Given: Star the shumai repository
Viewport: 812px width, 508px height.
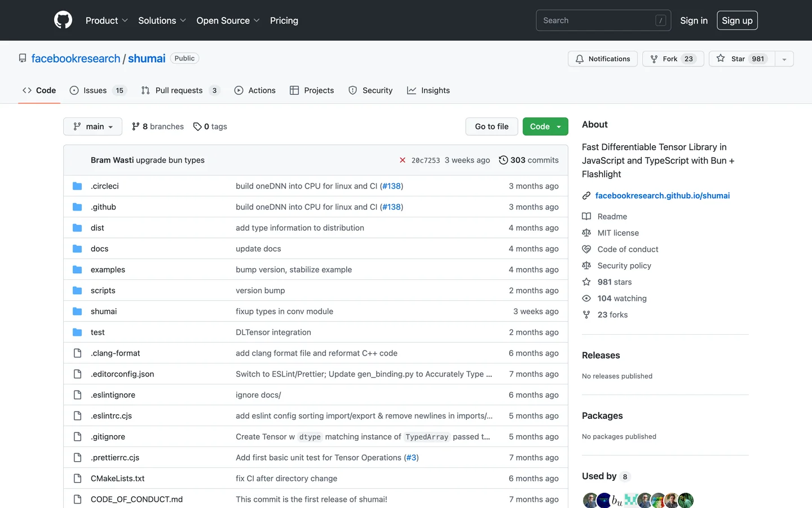Looking at the screenshot, I should coord(742,59).
